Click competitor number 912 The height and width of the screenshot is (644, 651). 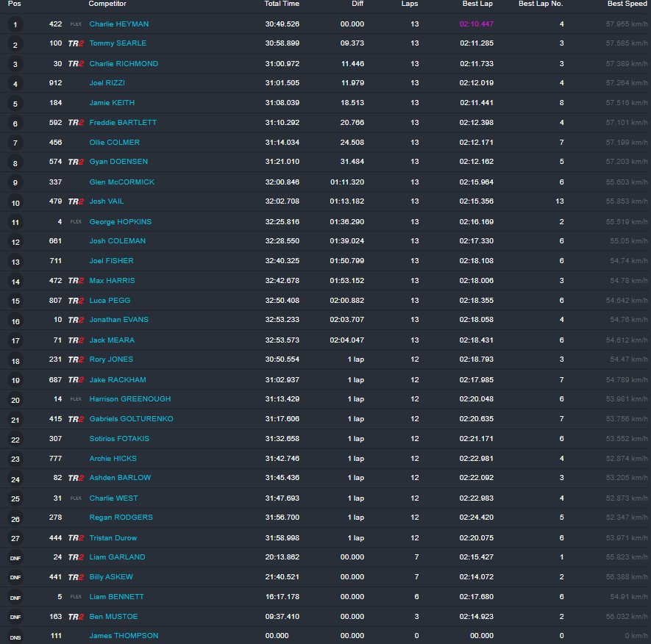point(55,83)
